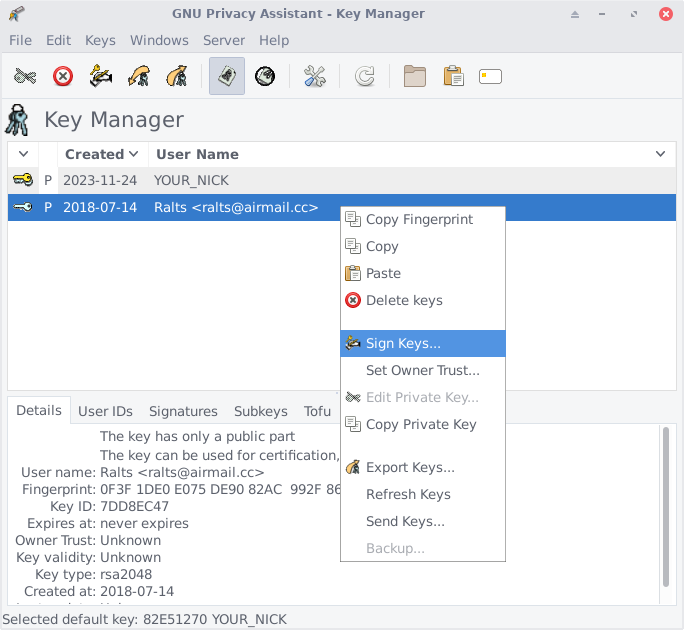Click the Import keys toolbar icon
This screenshot has width=684, height=630.
point(139,76)
